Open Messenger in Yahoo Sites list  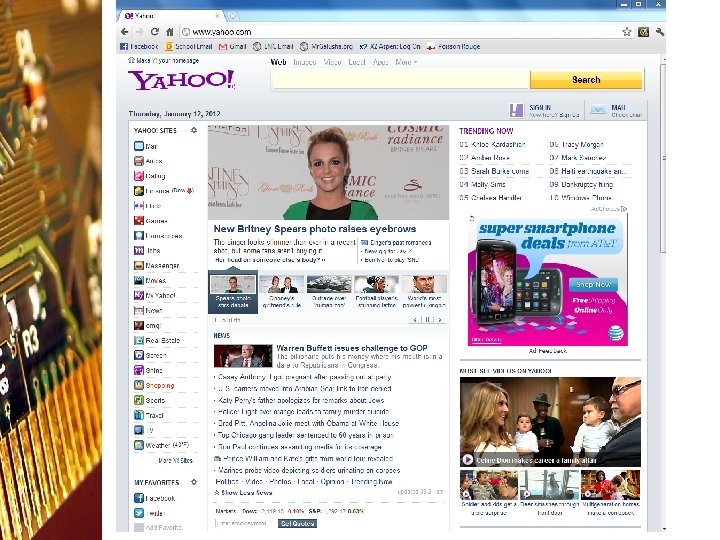tap(157, 265)
